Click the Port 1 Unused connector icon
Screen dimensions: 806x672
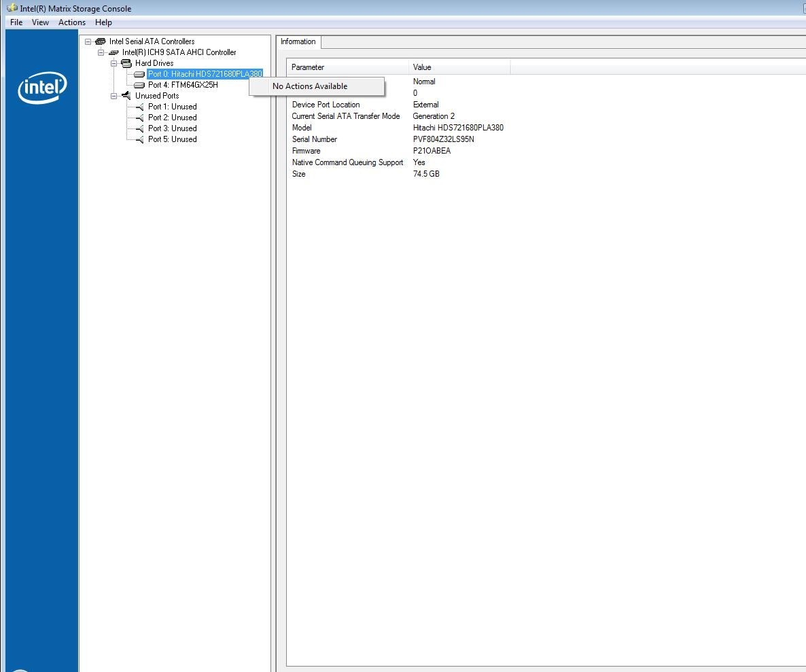click(139, 107)
